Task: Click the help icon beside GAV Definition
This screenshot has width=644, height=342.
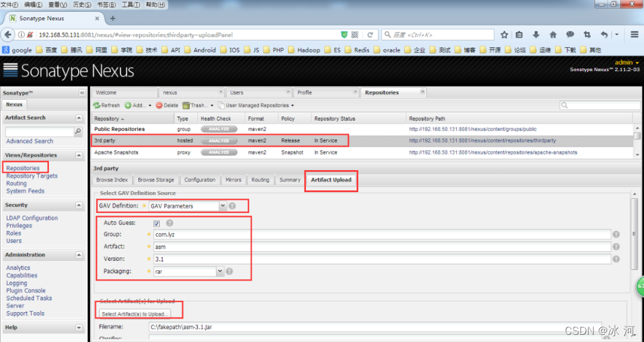Action: pos(233,206)
